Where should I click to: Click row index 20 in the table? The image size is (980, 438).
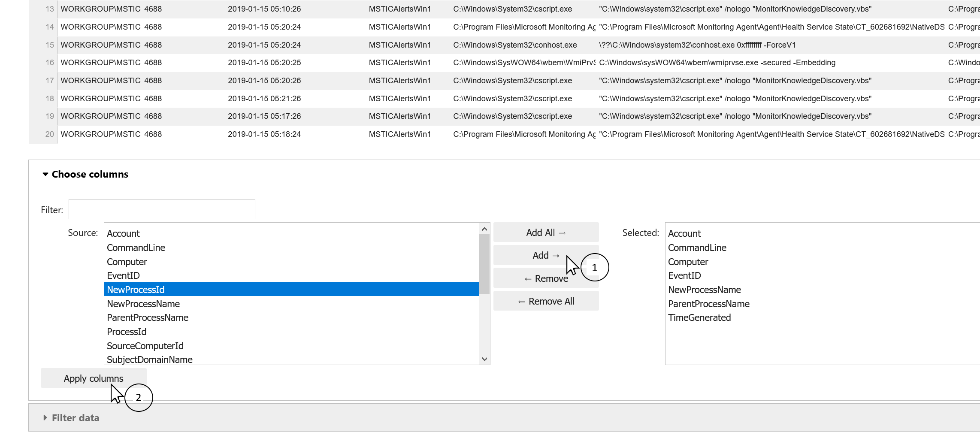click(x=49, y=134)
